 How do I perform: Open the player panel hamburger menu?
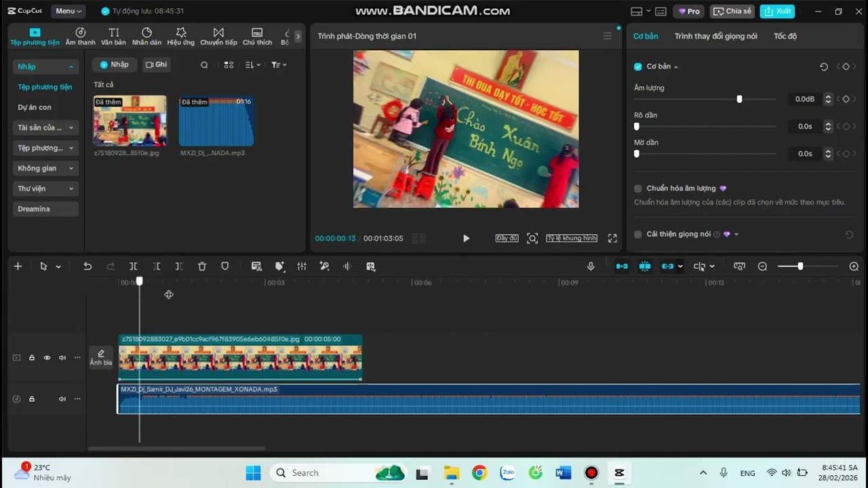pos(607,36)
